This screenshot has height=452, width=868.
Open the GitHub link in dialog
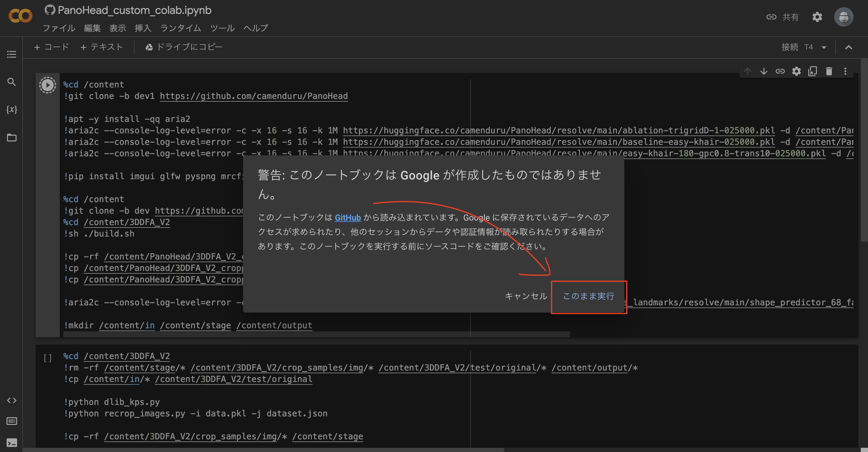[x=348, y=218]
